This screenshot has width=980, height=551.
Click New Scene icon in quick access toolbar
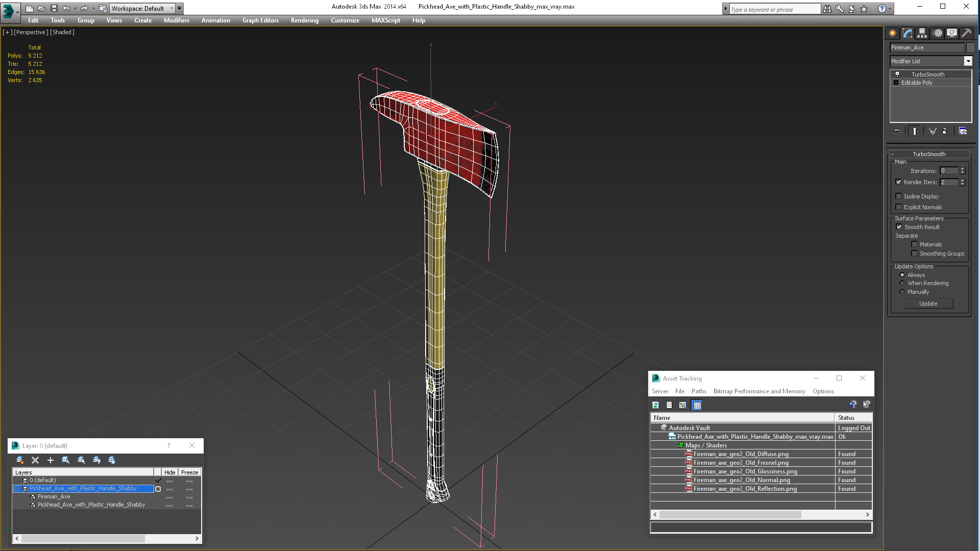point(30,8)
